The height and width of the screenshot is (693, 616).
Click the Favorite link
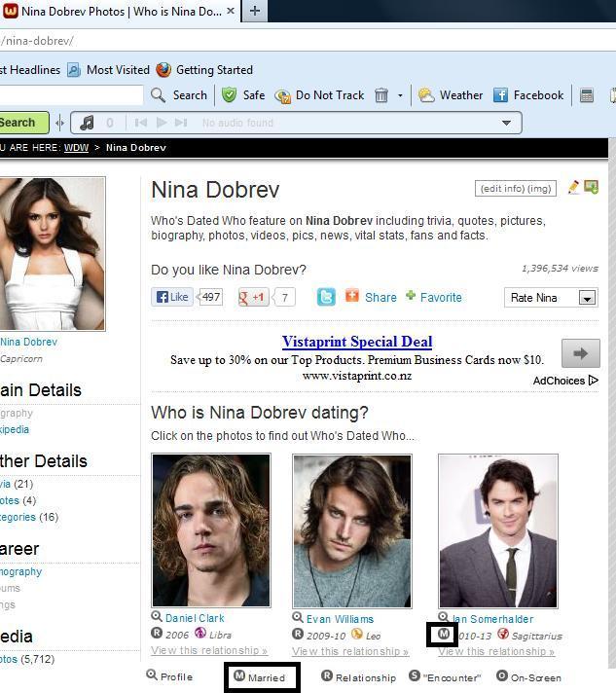pos(441,298)
